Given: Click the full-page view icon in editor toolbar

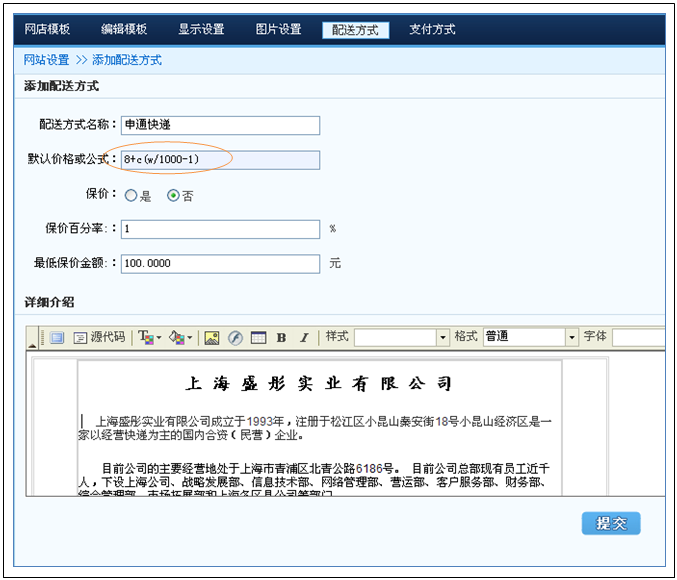Looking at the screenshot, I should (x=57, y=337).
